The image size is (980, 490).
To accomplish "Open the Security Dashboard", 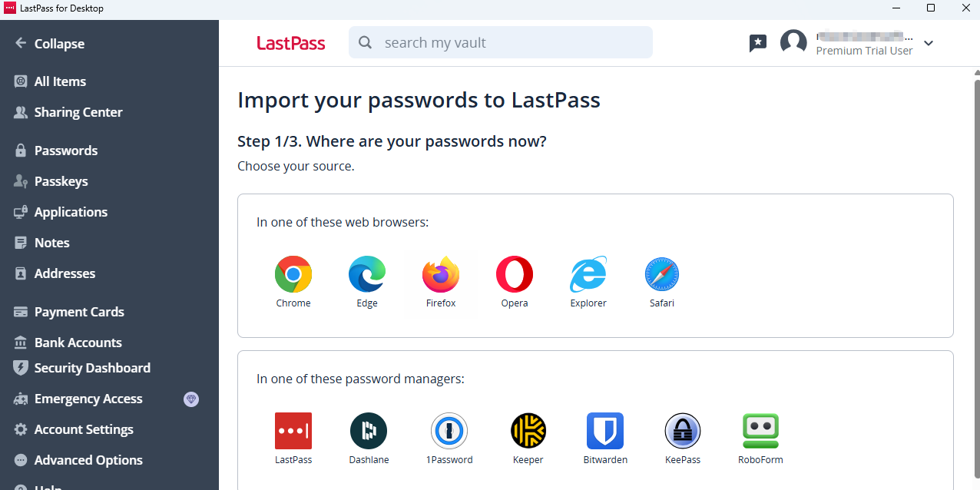I will pos(92,367).
